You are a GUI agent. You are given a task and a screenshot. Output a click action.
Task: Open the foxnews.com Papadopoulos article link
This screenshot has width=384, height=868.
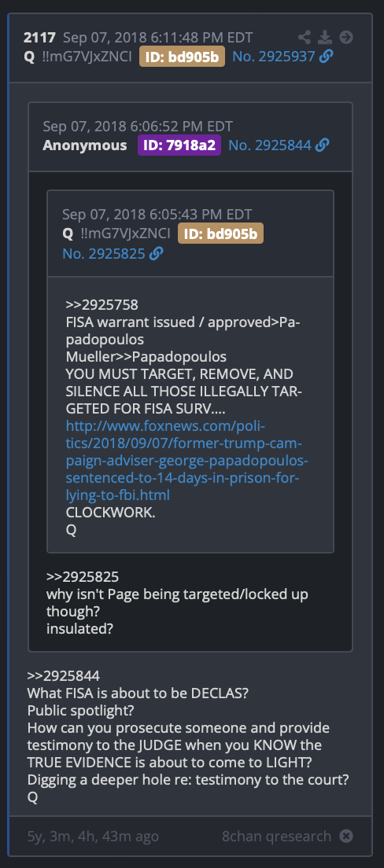pyautogui.click(x=187, y=460)
